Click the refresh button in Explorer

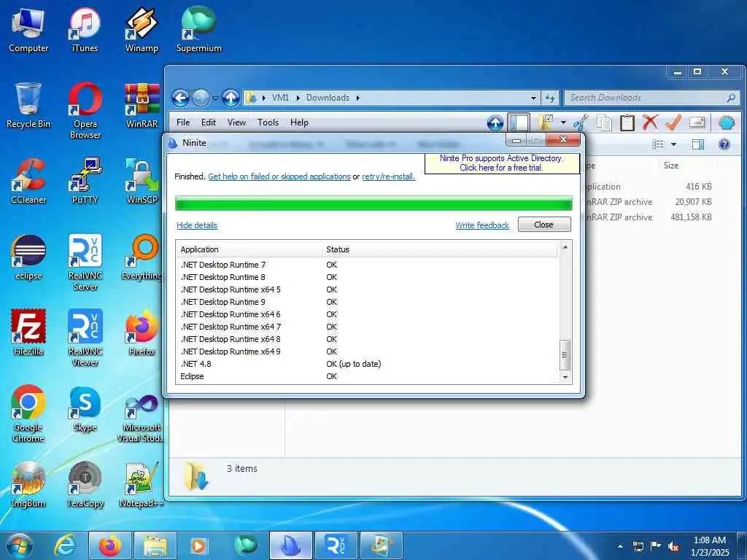pos(550,98)
